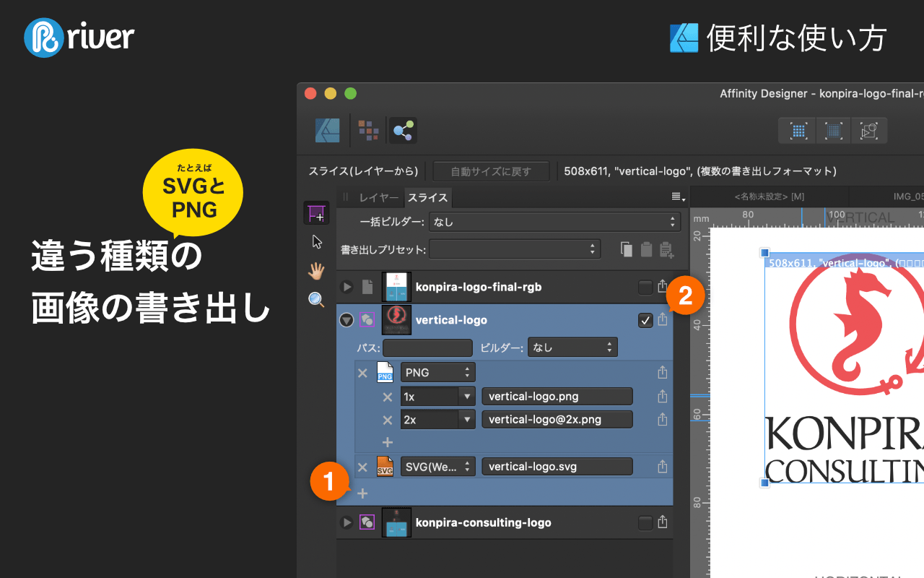Export the konpira-logo-final-rgb slice via share icon
This screenshot has width=924, height=578.
coord(663,287)
